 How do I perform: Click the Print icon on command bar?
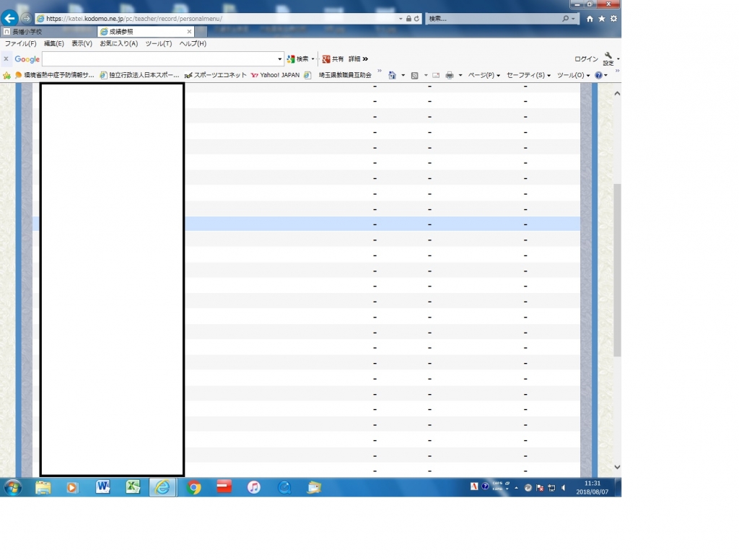point(450,76)
